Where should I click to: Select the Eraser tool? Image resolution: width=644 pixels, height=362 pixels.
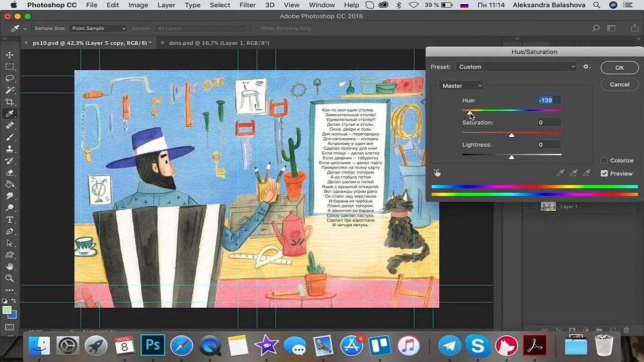[x=10, y=172]
